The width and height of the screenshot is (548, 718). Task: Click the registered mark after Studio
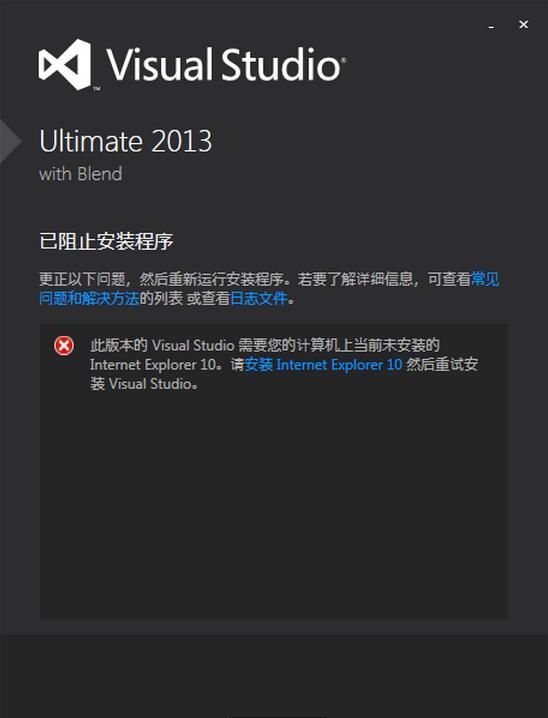point(343,60)
